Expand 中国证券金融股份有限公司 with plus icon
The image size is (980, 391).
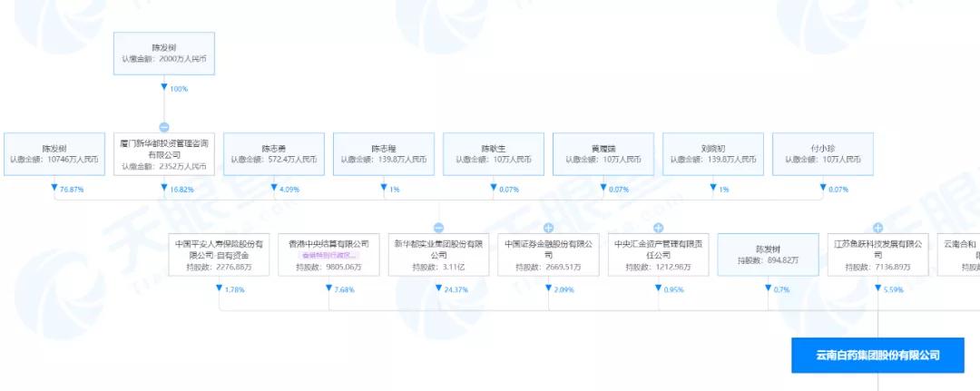(x=548, y=228)
